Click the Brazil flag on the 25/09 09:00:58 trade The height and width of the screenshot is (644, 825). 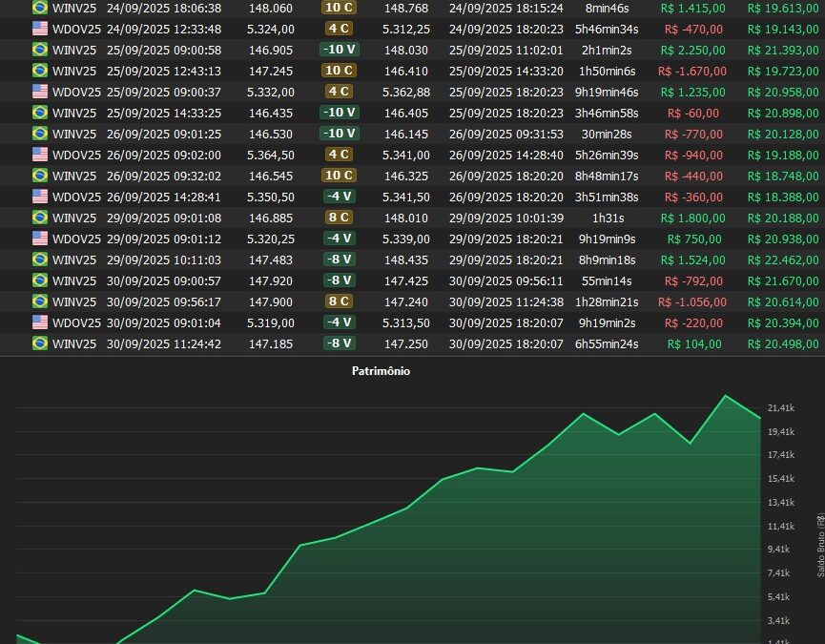click(x=40, y=50)
